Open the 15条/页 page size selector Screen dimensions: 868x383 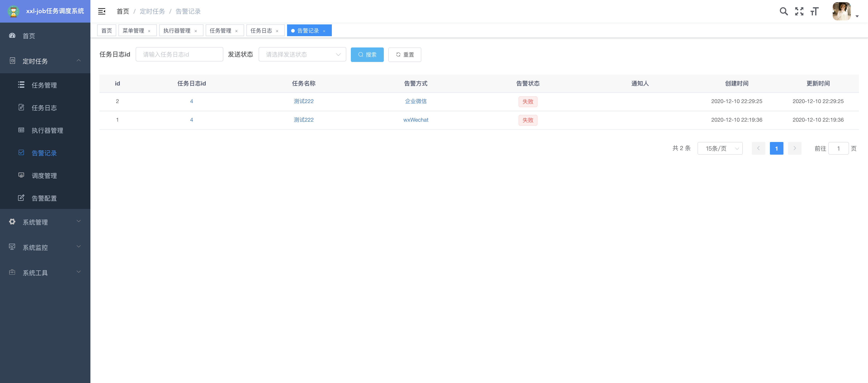click(720, 148)
